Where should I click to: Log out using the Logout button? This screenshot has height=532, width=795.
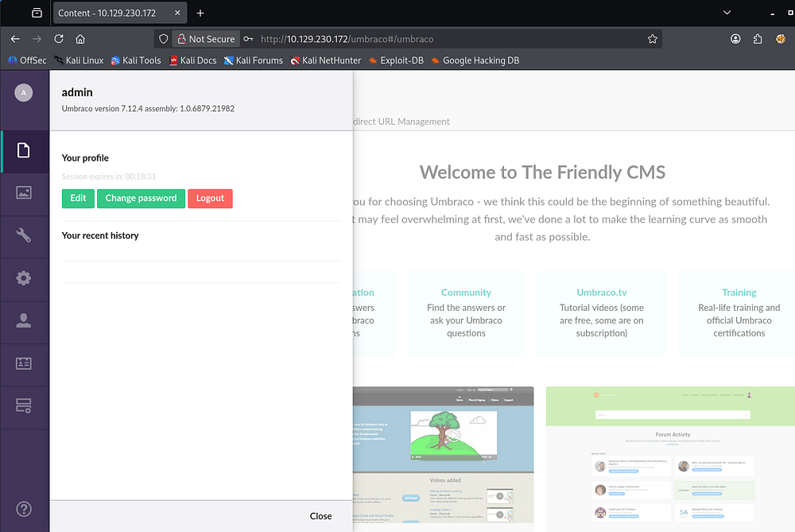[210, 198]
